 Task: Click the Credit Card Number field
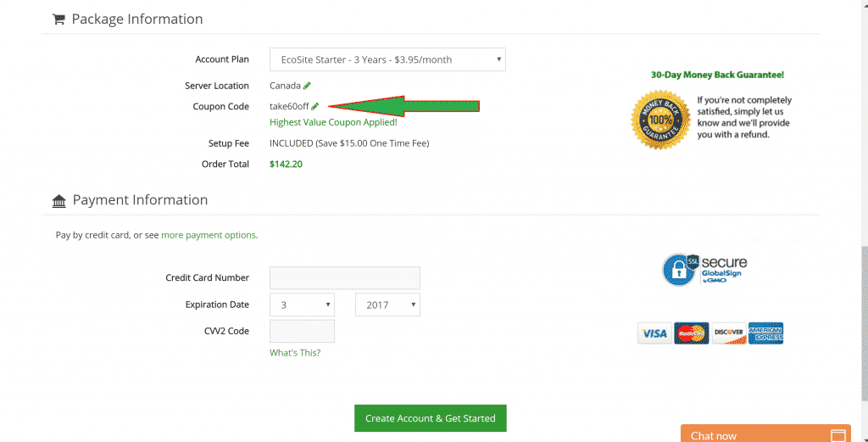tap(345, 277)
